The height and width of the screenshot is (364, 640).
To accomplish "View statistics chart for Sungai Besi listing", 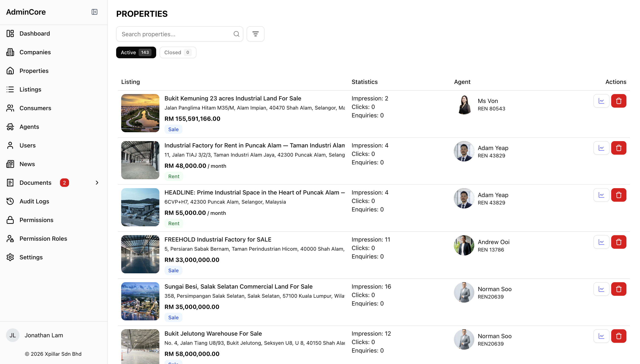I will tap(601, 289).
